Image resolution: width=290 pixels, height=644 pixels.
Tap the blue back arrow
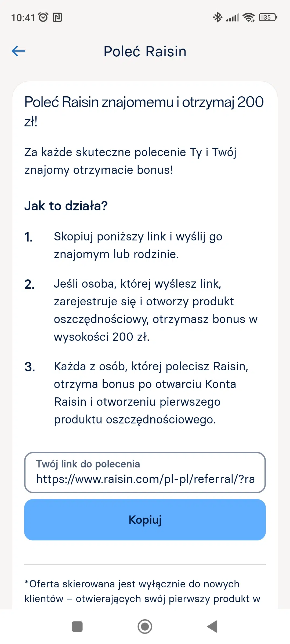pos(19,51)
